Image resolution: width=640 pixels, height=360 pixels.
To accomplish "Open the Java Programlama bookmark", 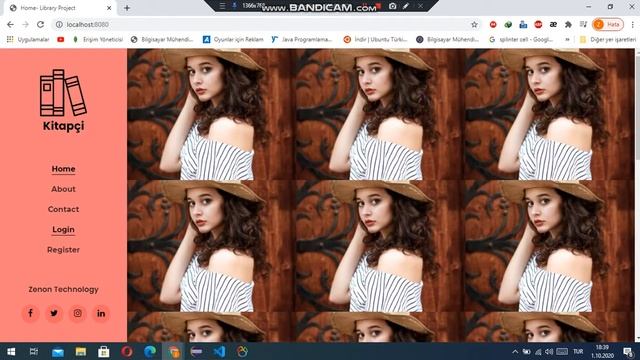I will pyautogui.click(x=302, y=40).
